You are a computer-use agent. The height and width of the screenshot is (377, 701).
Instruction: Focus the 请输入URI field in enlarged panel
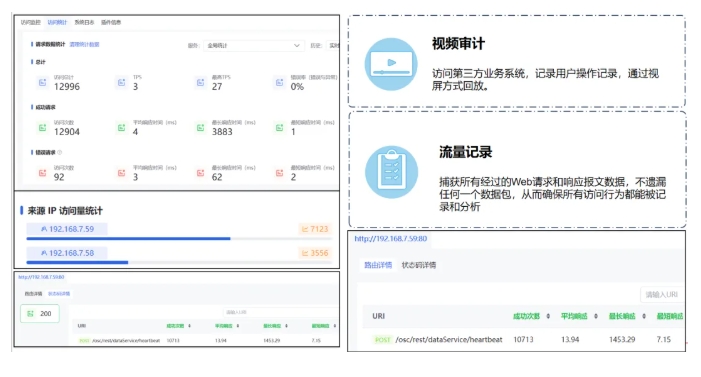(x=662, y=294)
